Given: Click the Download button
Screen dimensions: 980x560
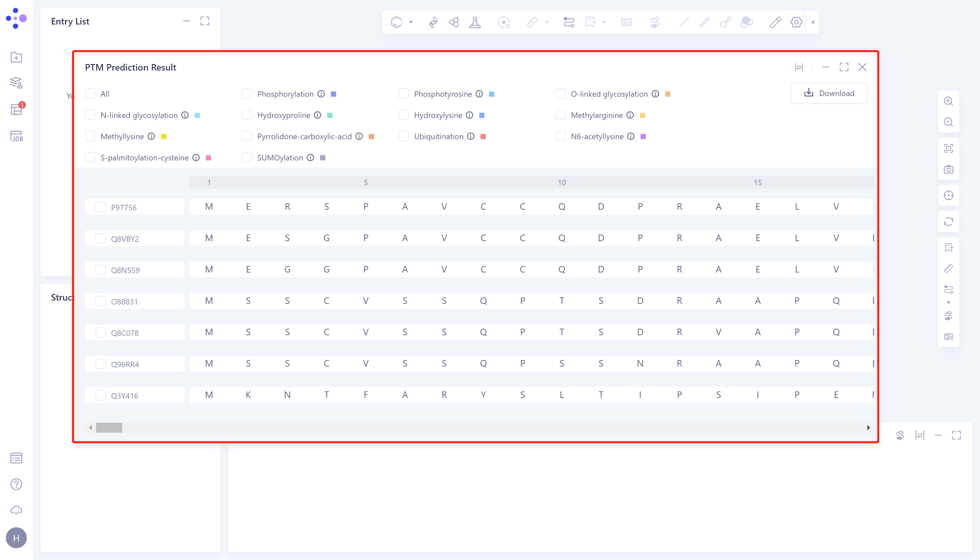Looking at the screenshot, I should pos(828,93).
